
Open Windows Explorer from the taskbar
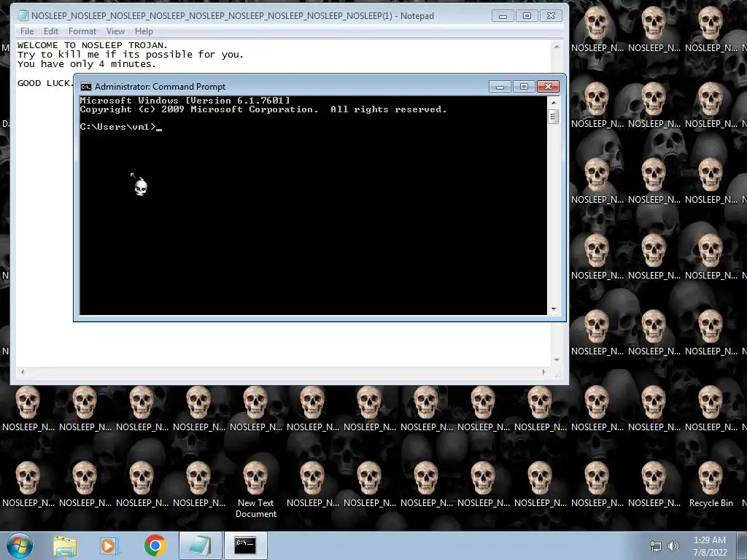click(65, 546)
